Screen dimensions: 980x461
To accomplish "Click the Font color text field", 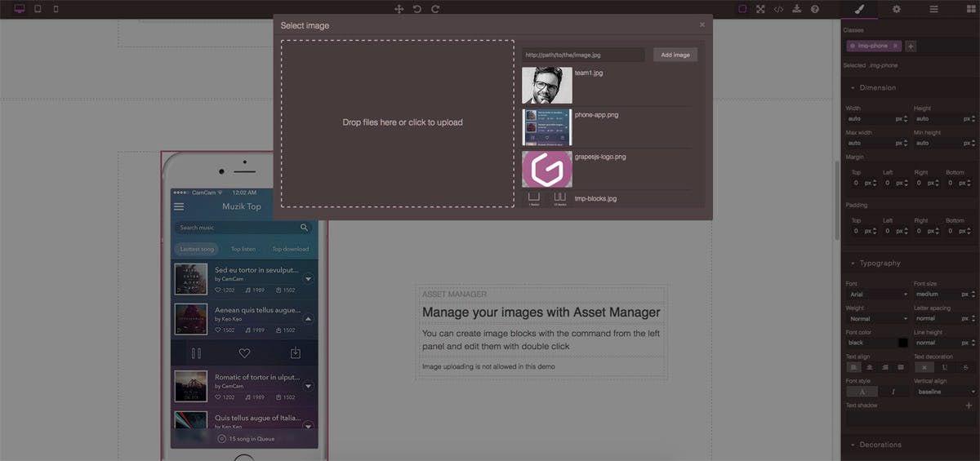I will tap(871, 343).
